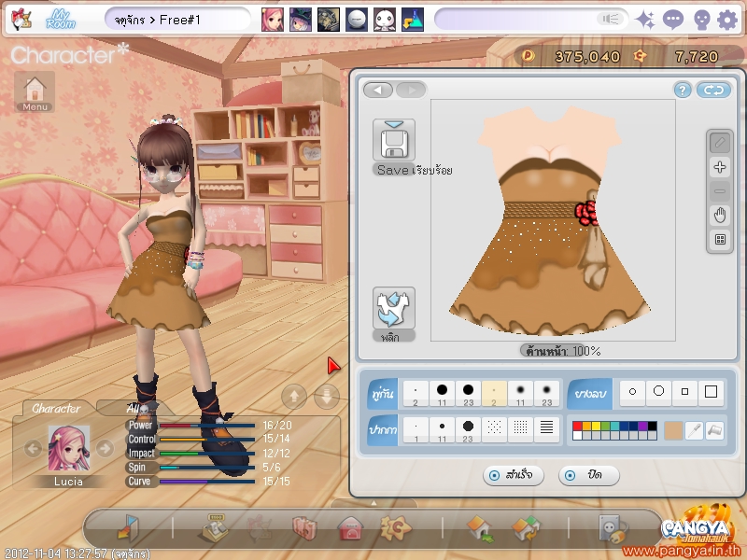747x560 pixels.
Task: Click the flip shirt icon (พลิก)
Action: pos(393,308)
